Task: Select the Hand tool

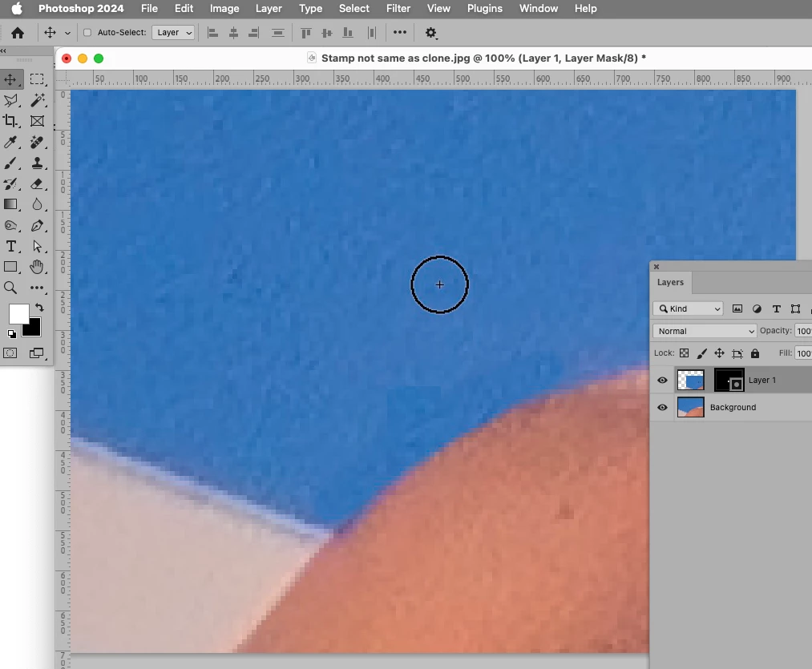Action: 37,267
